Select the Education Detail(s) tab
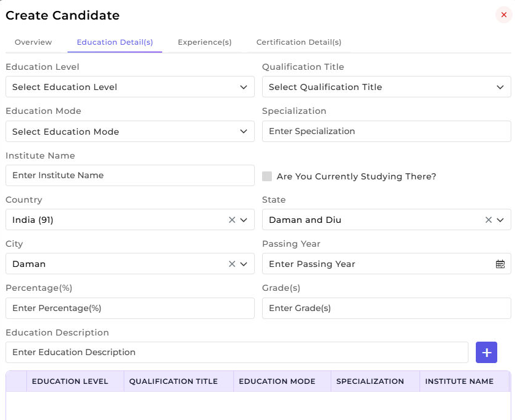The image size is (515, 420). (115, 42)
